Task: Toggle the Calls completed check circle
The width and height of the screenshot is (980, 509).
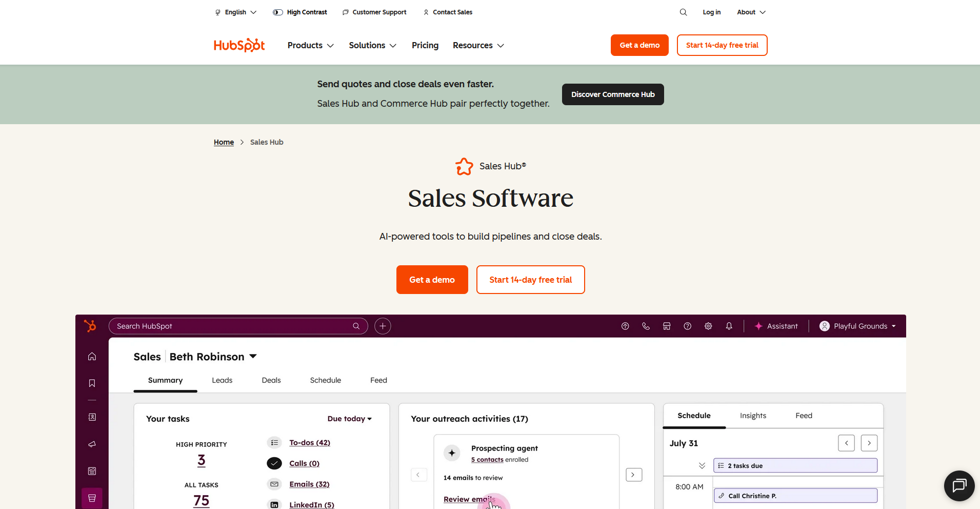Action: pyautogui.click(x=274, y=463)
